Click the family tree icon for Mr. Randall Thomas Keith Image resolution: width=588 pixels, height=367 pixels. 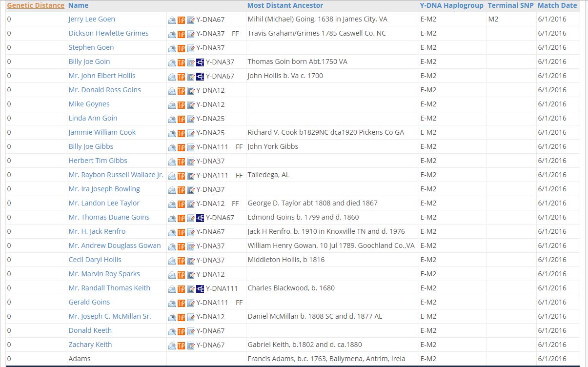tap(200, 289)
